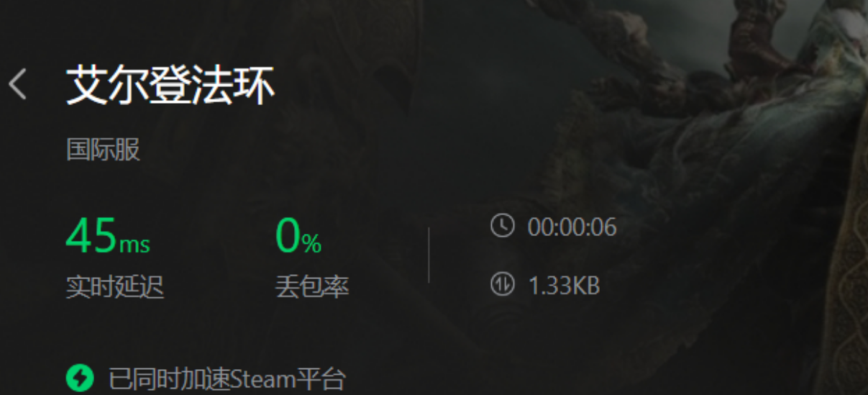Click the vertical divider between stats

[x=429, y=255]
